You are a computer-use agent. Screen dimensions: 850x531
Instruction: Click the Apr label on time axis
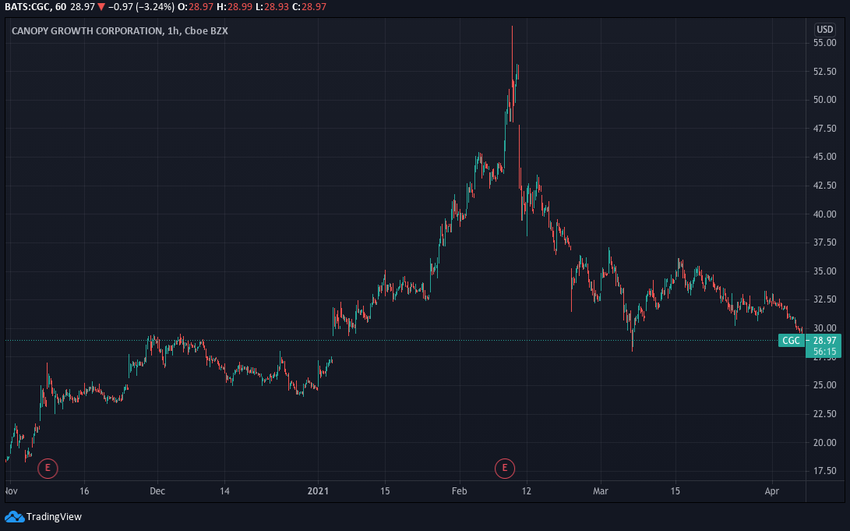pyautogui.click(x=771, y=491)
